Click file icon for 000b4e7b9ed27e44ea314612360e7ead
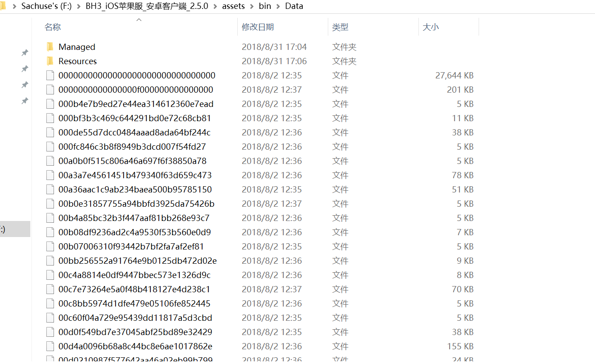This screenshot has height=364, width=595. pyautogui.click(x=50, y=104)
